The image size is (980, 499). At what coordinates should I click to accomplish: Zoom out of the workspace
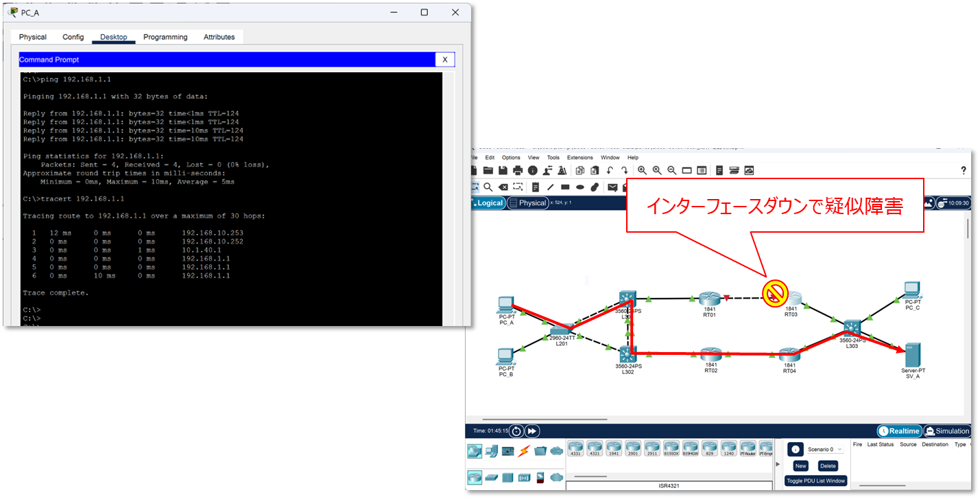(x=672, y=170)
